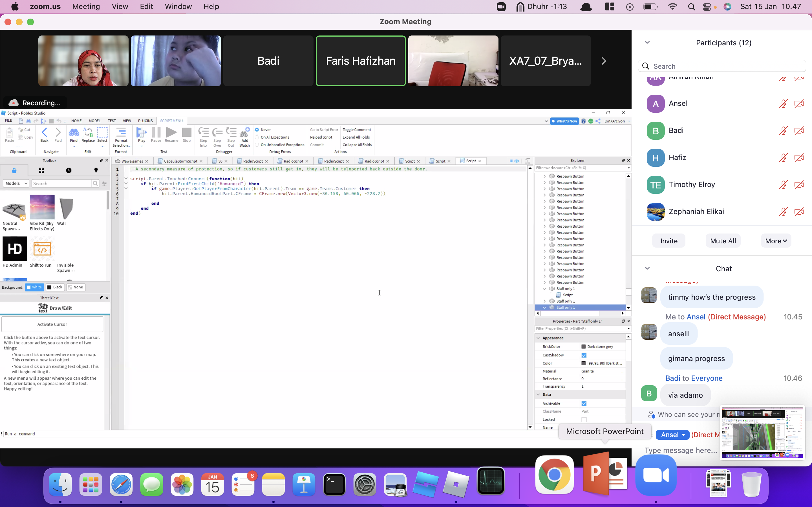Image resolution: width=812 pixels, height=507 pixels.
Task: Open the Toolbox Inventory grid tab icon
Action: [x=41, y=170]
